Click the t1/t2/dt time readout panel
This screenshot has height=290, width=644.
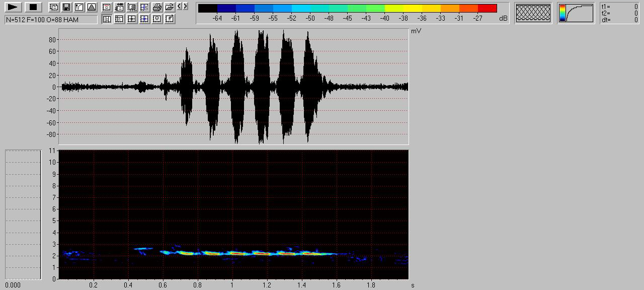point(619,13)
